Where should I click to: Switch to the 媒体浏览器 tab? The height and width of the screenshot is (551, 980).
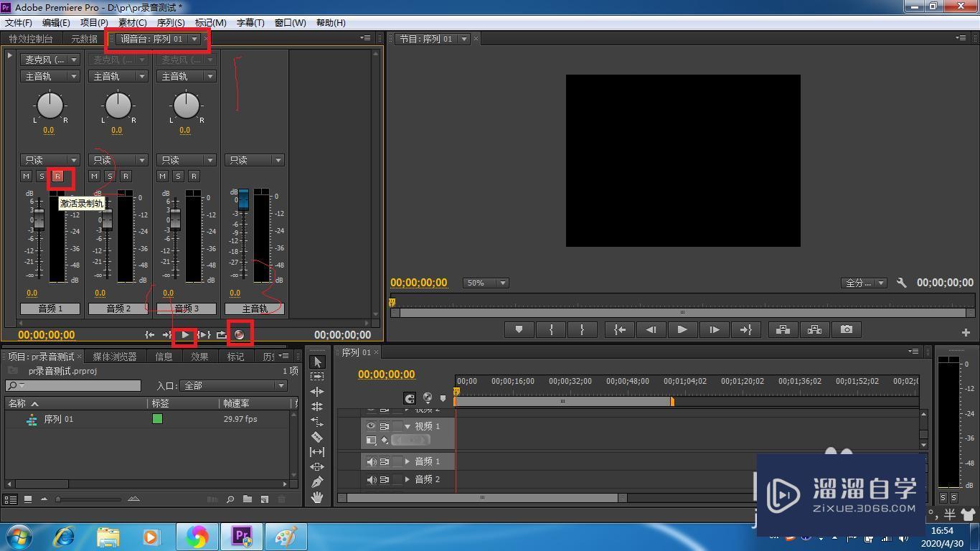click(114, 357)
